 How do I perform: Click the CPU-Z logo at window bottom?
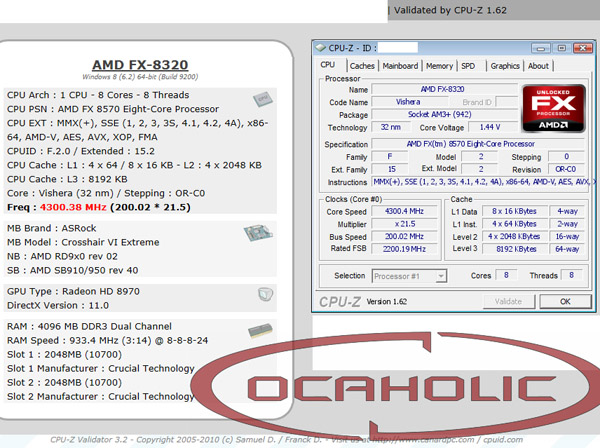point(340,302)
